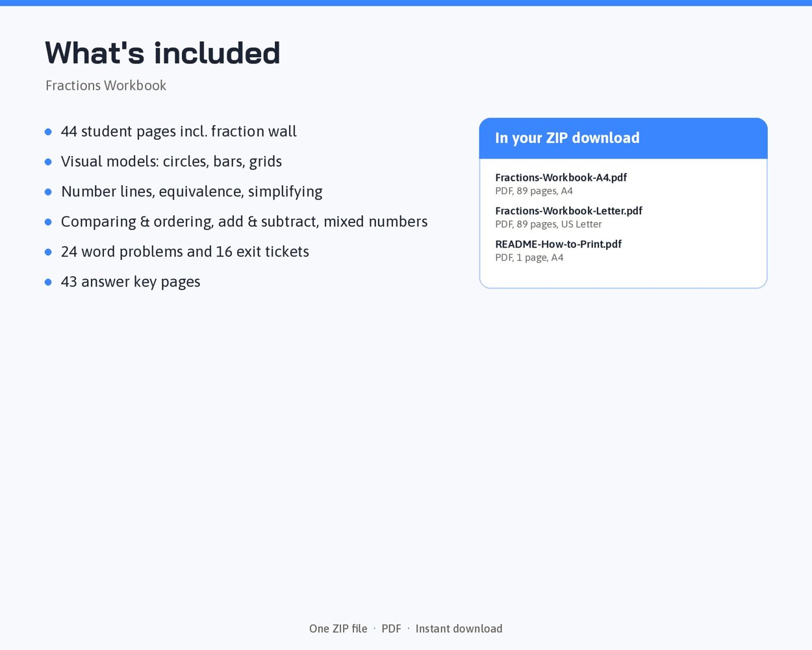Click the In your ZIP download header
The width and height of the screenshot is (812, 650).
[x=623, y=138]
